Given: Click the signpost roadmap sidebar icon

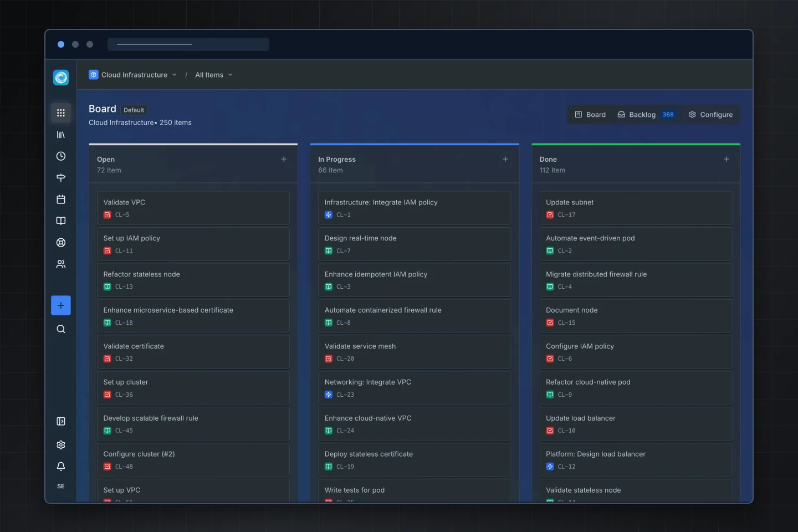Looking at the screenshot, I should 61,178.
